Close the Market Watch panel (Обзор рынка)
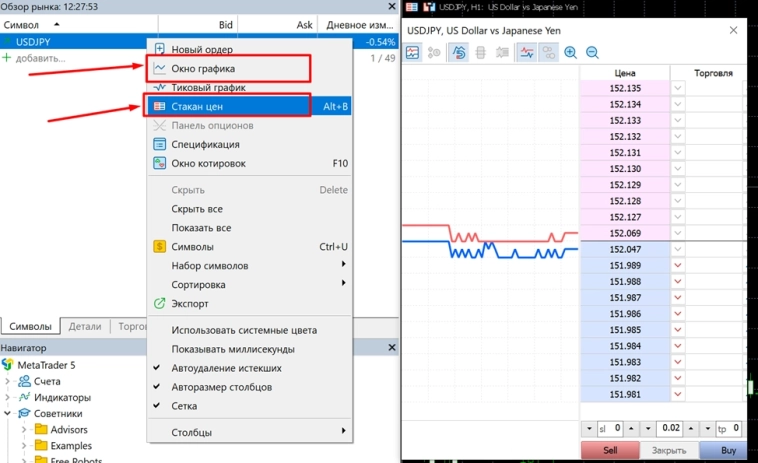Viewport: 758px width, 463px height. point(392,6)
